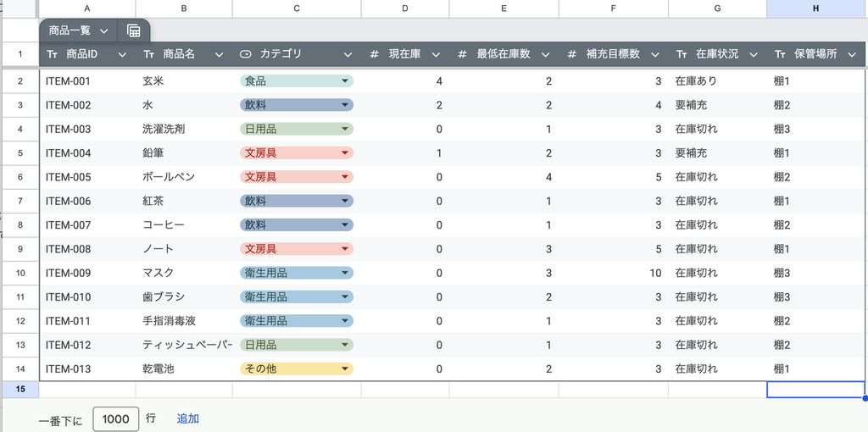The height and width of the screenshot is (432, 868).
Task: Click the number type icon of 補充目標数 header
Action: click(x=572, y=54)
